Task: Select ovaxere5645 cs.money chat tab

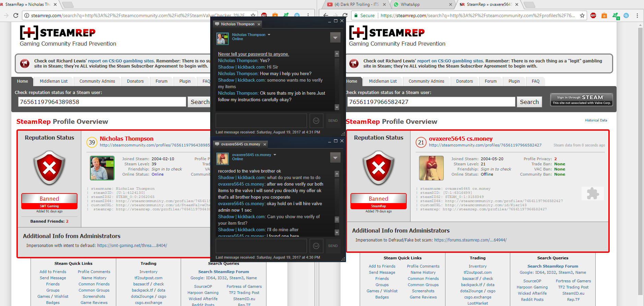Action: point(240,144)
